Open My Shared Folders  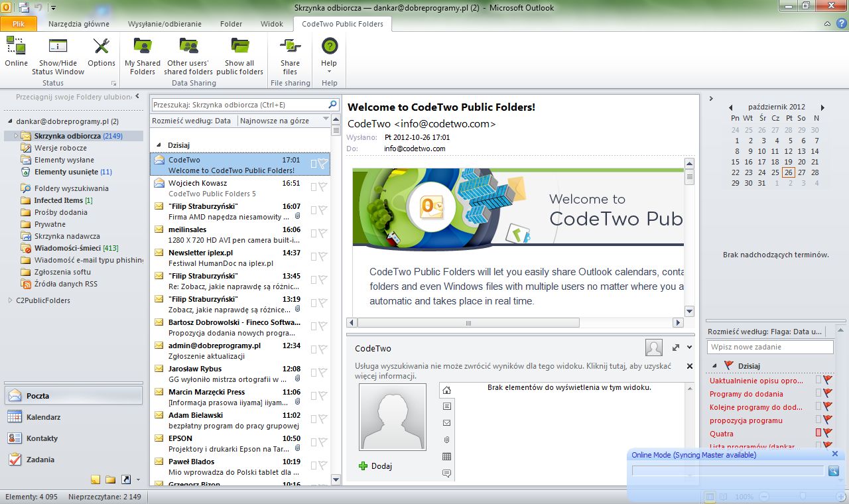[x=143, y=56]
